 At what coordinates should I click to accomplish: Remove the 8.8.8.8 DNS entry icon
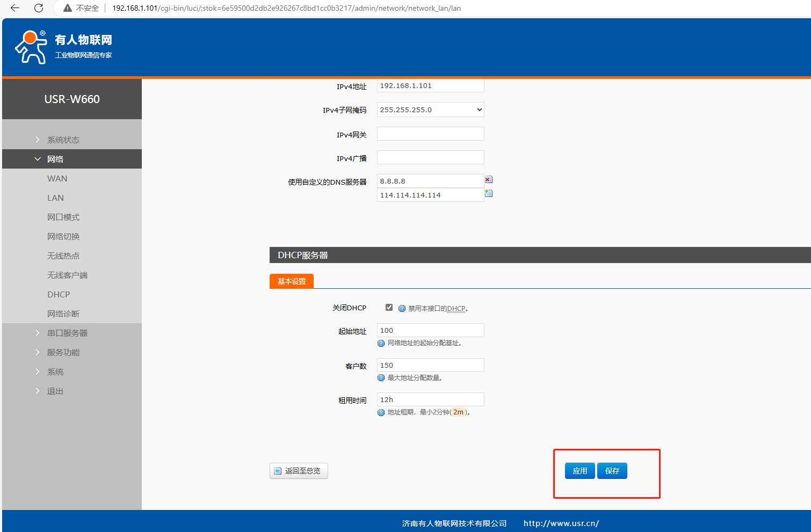click(x=488, y=180)
